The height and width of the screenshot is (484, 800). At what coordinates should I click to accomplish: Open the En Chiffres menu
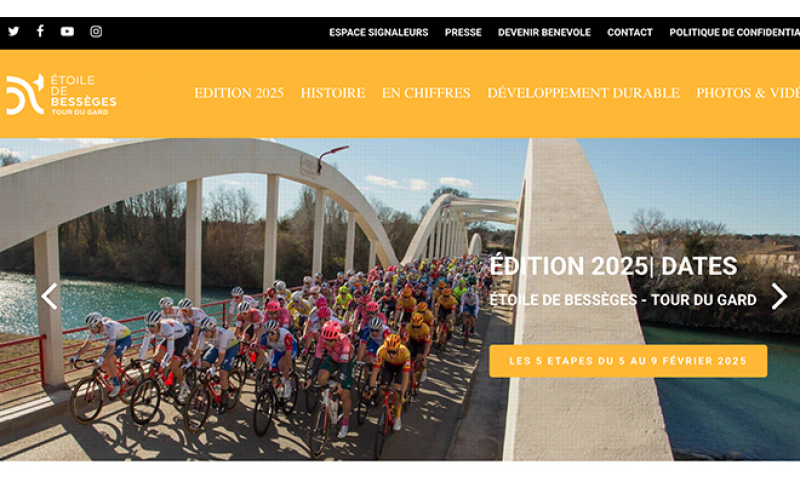pos(426,93)
